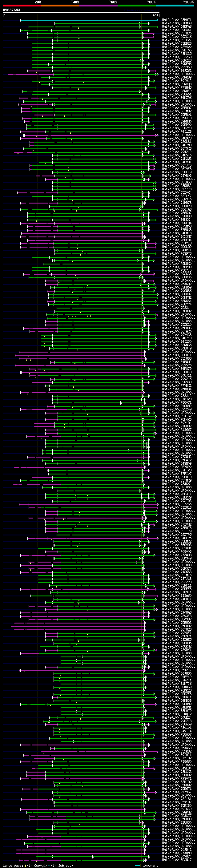Image resolution: width=197 pixels, height=868 pixels.
Task: Click the UniRef100_Q3EBE6 label
Action: point(177,43)
